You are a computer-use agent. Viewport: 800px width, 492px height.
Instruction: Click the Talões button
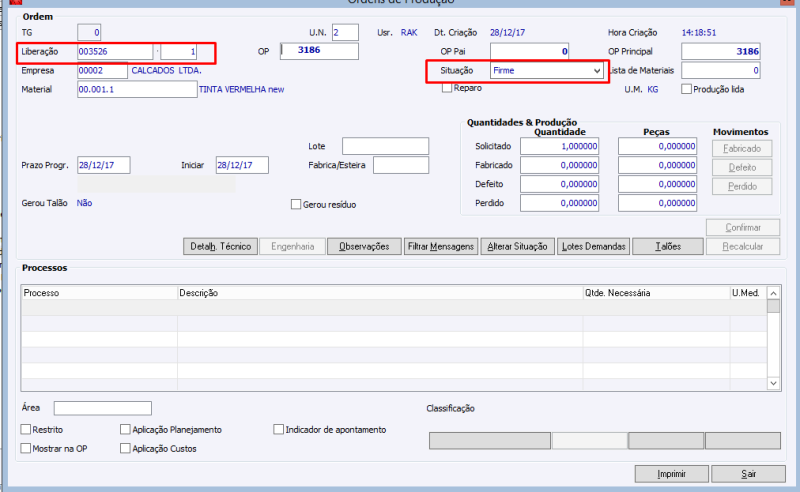pos(668,247)
